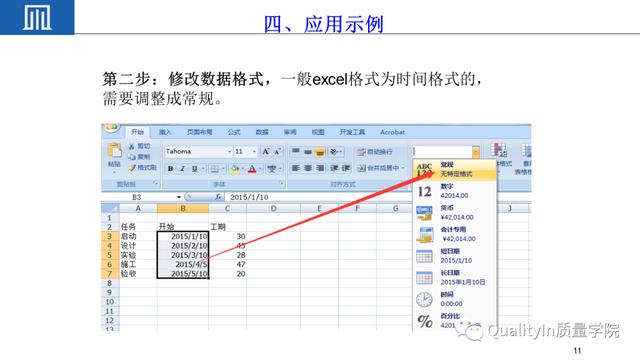Toggle Align Left button
This screenshot has height=360, width=640.
click(x=296, y=168)
